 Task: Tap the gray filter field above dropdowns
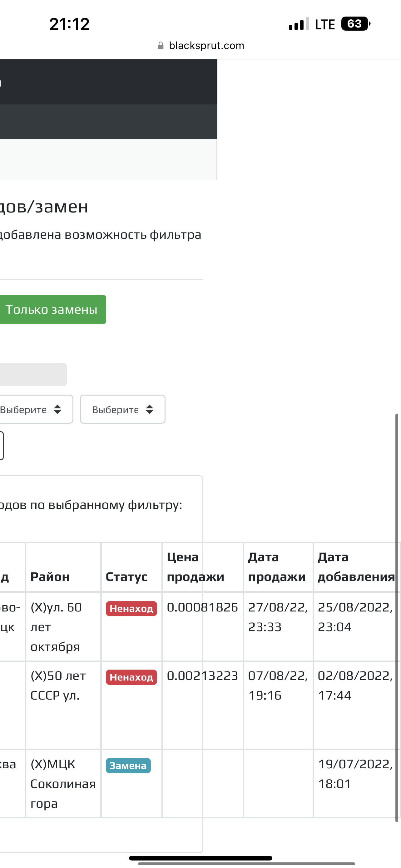[x=33, y=374]
